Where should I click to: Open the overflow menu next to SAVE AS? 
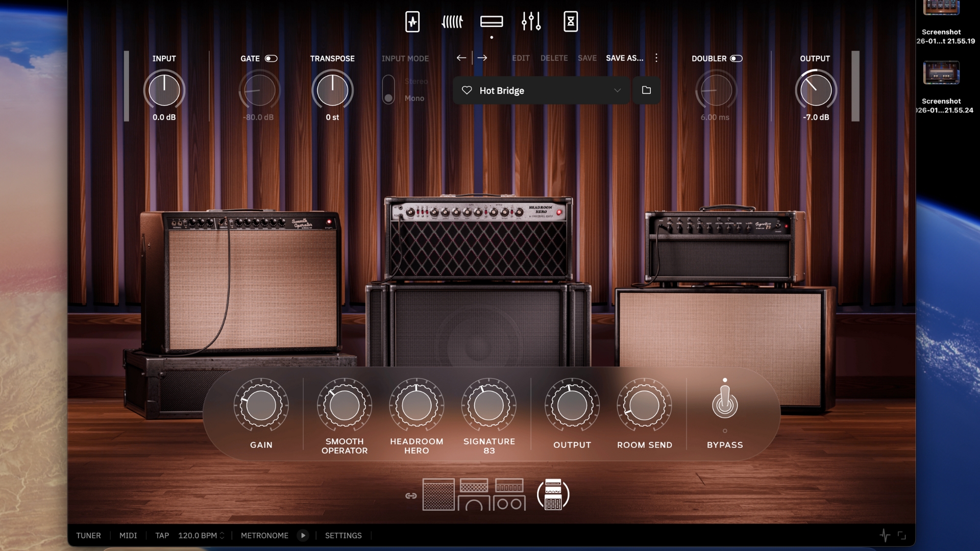pos(656,58)
